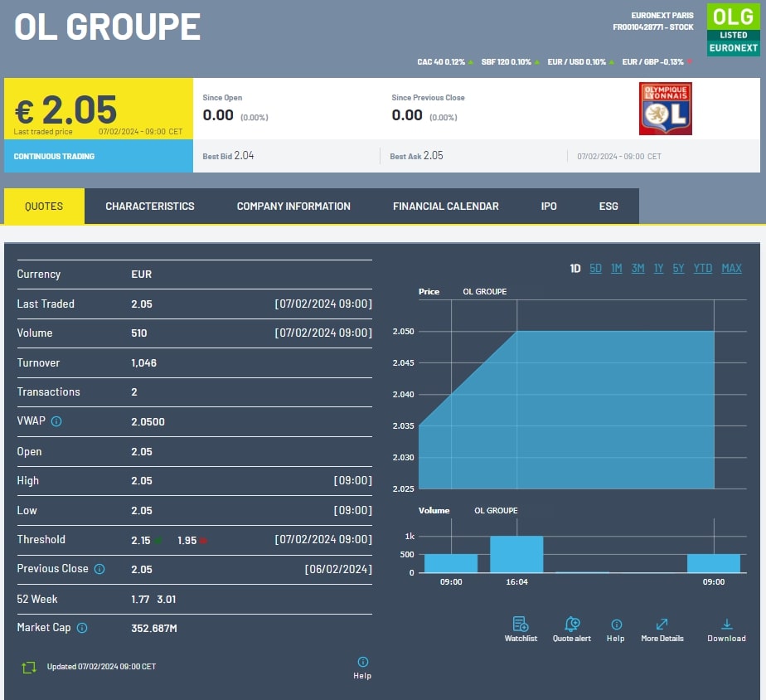Click the Best Bid 2.04 value
The width and height of the screenshot is (766, 700).
[244, 155]
